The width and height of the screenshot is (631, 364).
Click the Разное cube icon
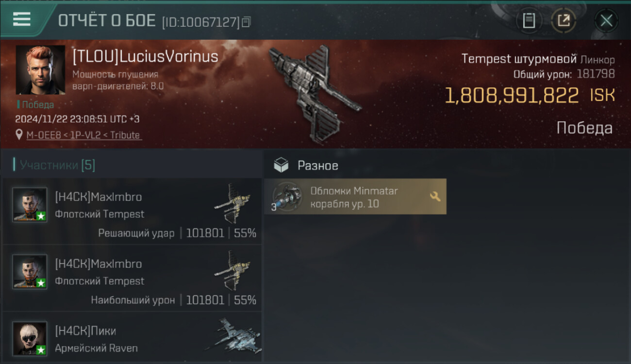click(281, 165)
